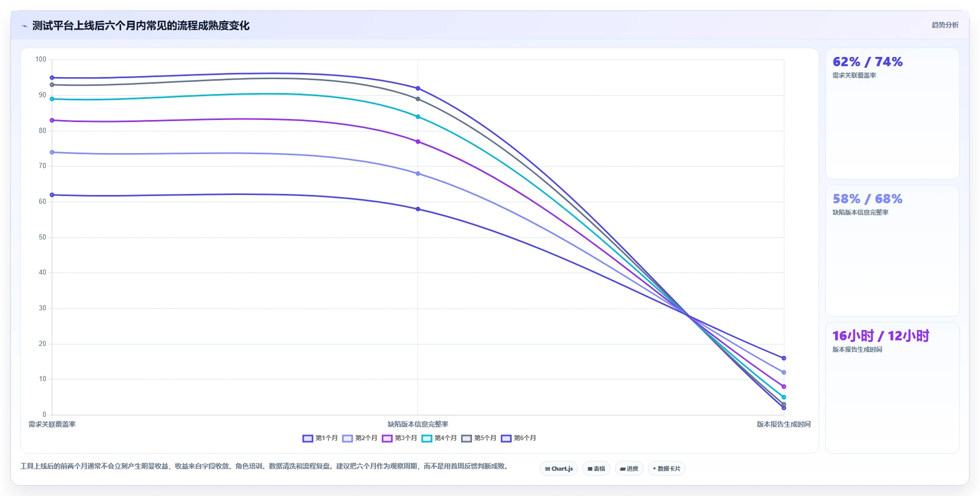Screen dimensions: 980x496
Task: Open the 58% / 68% 缺陷版本信息完整率 card
Action: (892, 251)
